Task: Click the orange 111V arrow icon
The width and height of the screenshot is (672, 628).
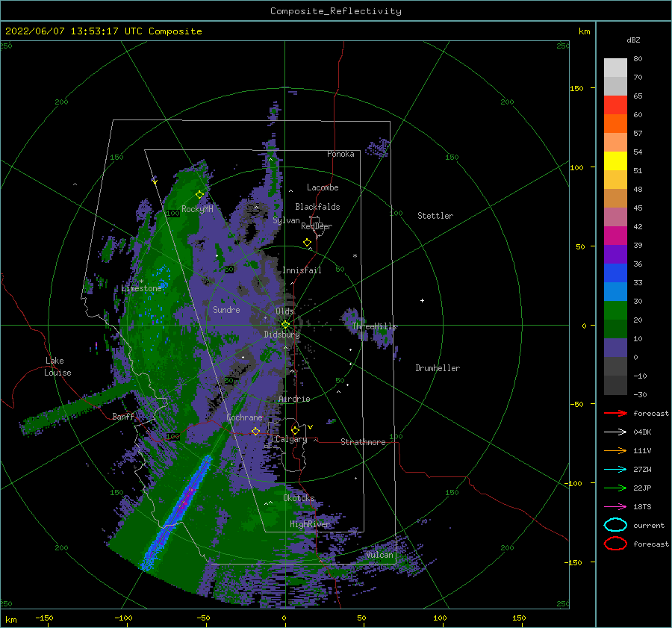Action: click(x=615, y=450)
